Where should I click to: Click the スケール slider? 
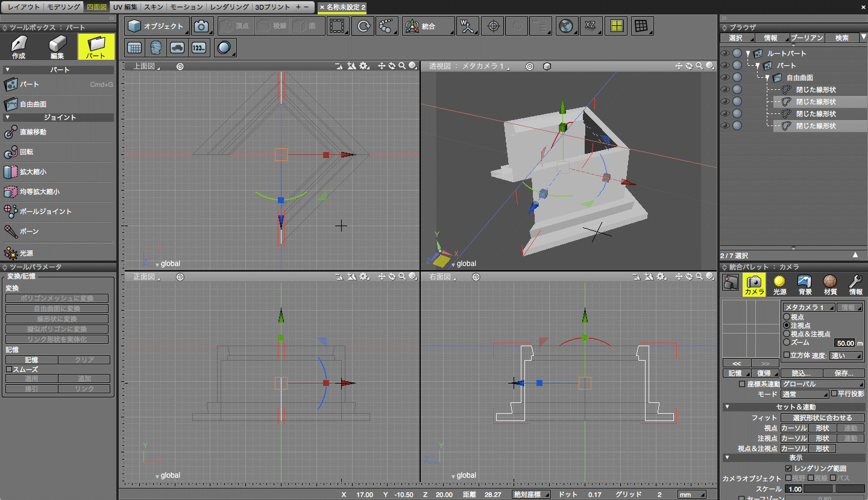[834, 489]
